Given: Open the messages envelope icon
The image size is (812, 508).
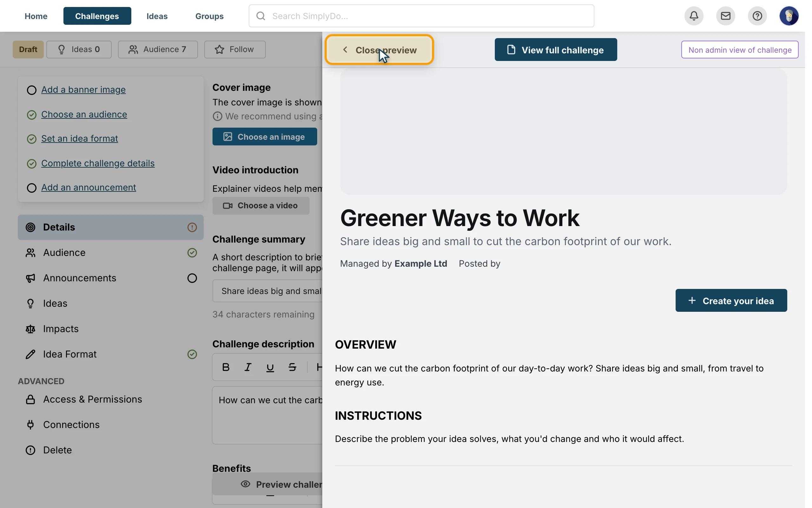Looking at the screenshot, I should click(x=725, y=16).
